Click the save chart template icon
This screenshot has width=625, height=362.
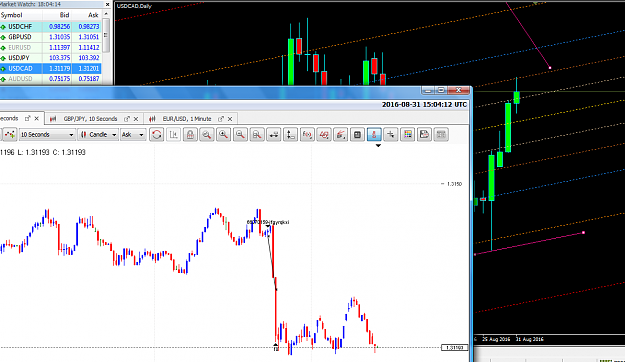pos(425,135)
